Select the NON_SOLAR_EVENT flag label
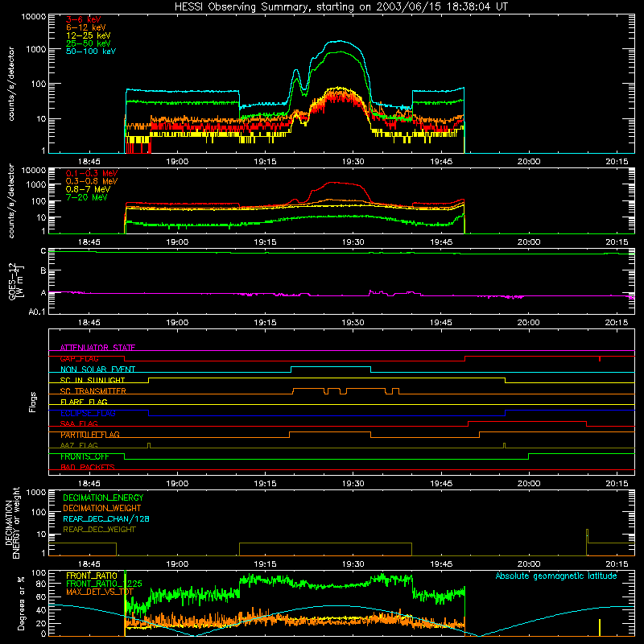The image size is (644, 644). click(x=97, y=369)
